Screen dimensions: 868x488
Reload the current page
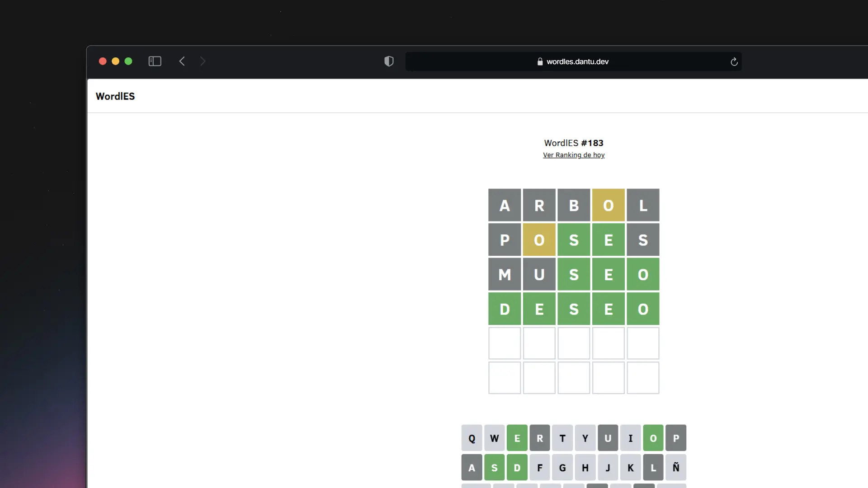pos(734,61)
